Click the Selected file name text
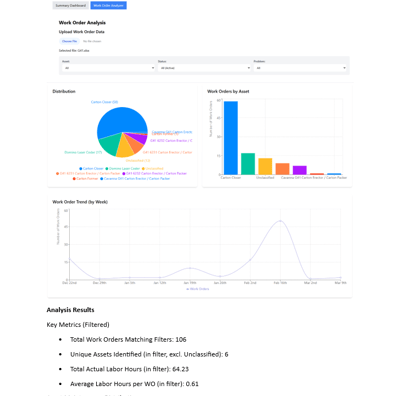This screenshot has width=400, height=396. coord(74,51)
